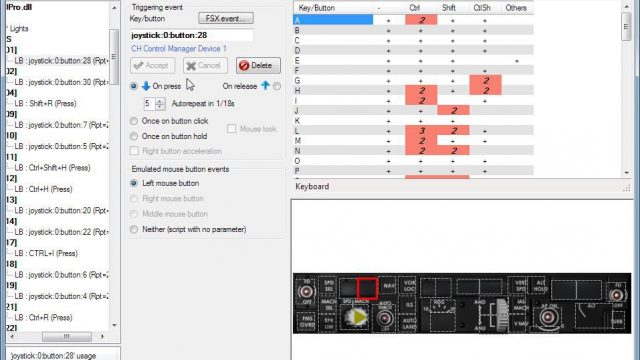Select LB : Ctrl+Shift+H (Press) tree entry
This screenshot has height=360, width=640.
[x=52, y=168]
